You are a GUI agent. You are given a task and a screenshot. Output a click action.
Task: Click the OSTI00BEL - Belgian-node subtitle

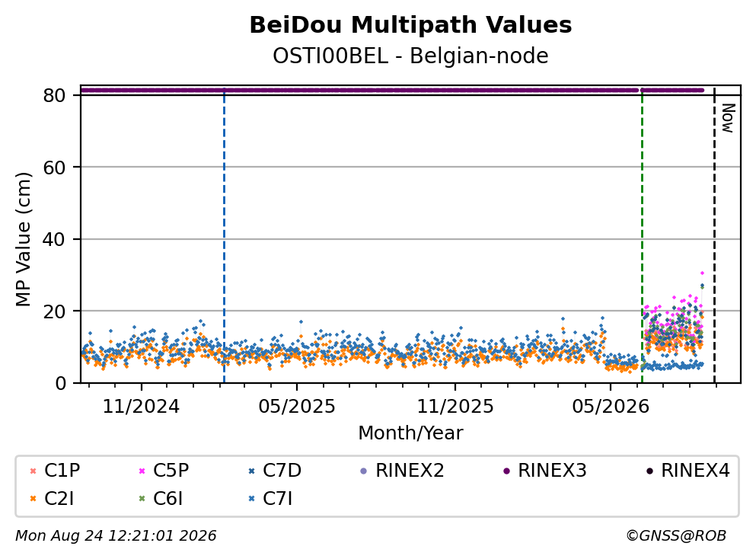(x=411, y=56)
